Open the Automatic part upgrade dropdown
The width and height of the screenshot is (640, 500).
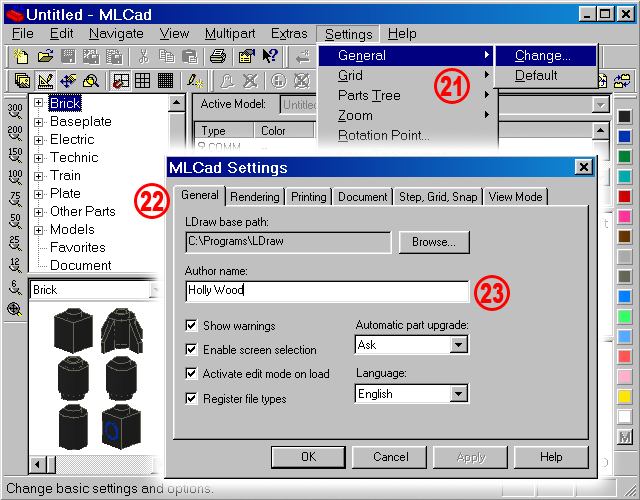point(458,345)
